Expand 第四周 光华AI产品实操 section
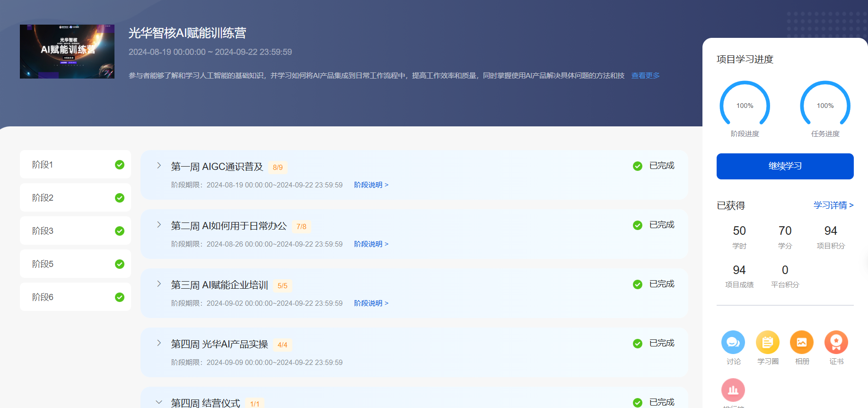 pos(159,343)
